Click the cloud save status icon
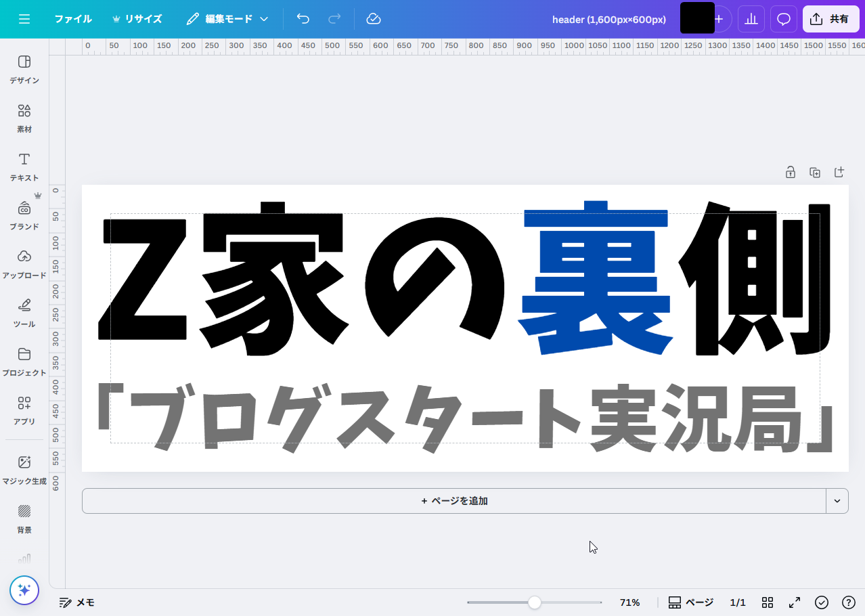This screenshot has height=616, width=865. click(x=374, y=19)
